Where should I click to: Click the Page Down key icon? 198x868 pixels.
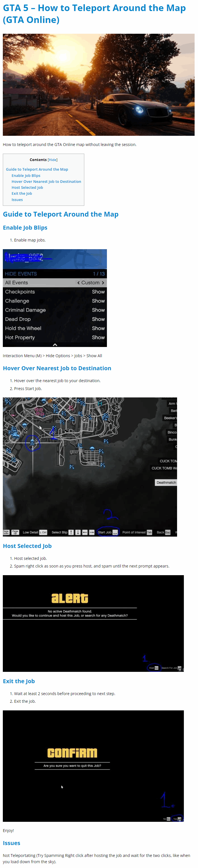6,532
